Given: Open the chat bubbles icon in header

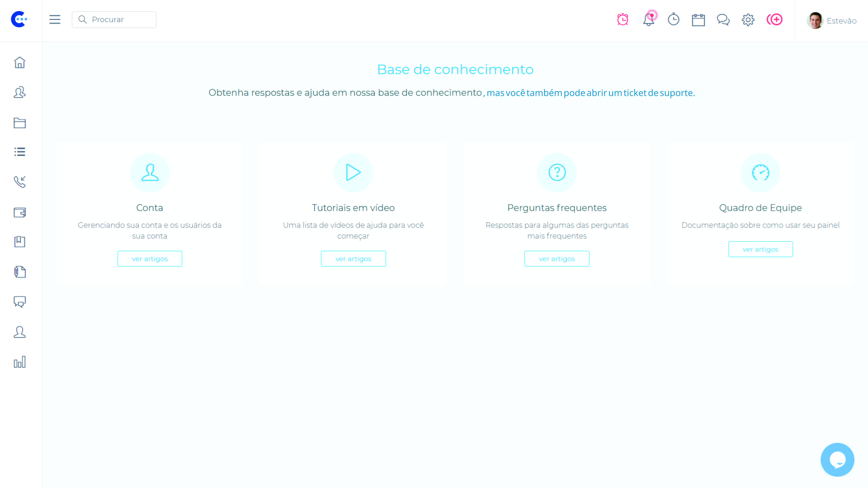Looking at the screenshot, I should 723,20.
